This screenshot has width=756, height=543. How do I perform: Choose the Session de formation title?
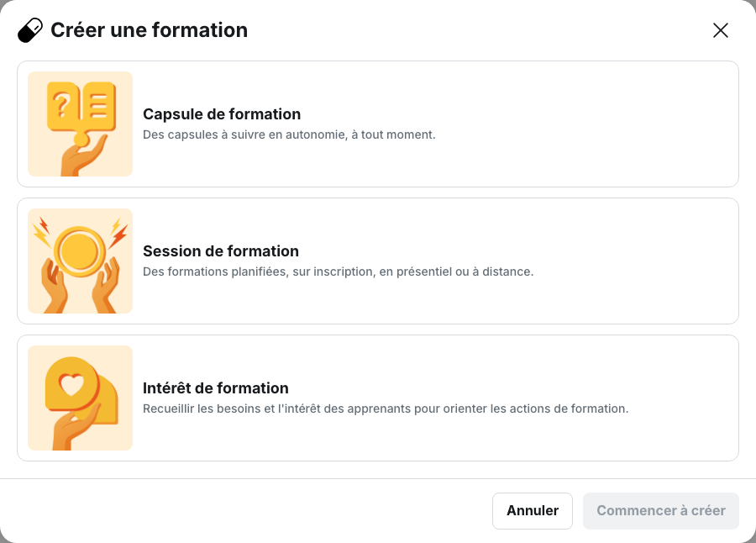(x=221, y=251)
